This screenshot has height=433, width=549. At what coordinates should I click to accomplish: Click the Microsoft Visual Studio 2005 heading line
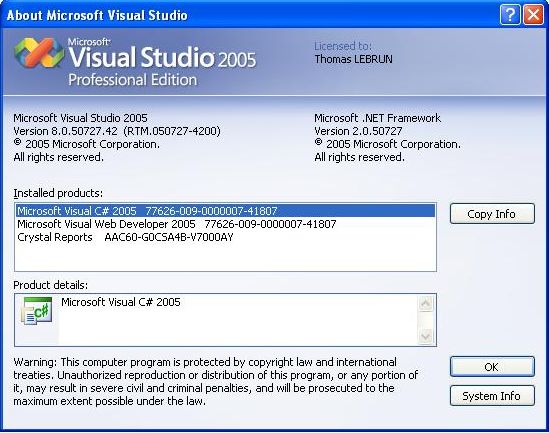[x=81, y=118]
